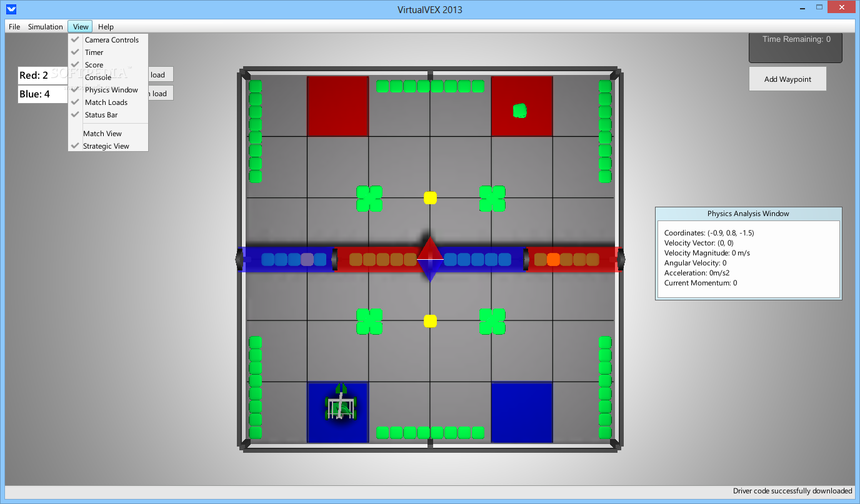This screenshot has width=860, height=504.
Task: Click the top row of green balls
Action: point(430,86)
